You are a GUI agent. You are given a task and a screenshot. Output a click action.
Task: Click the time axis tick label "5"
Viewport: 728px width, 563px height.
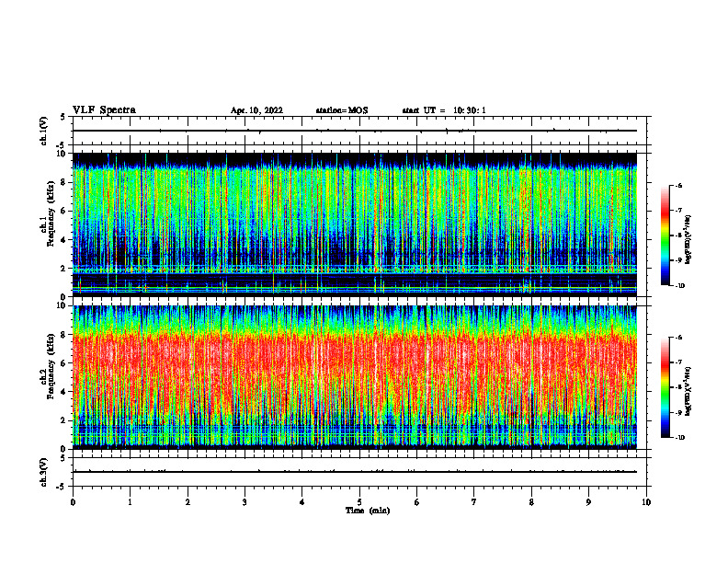(x=359, y=502)
